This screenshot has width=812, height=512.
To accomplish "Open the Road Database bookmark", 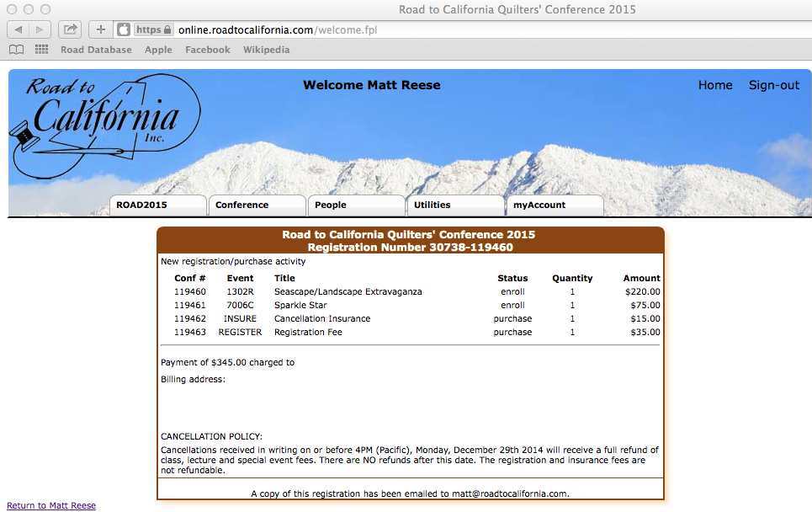I will point(96,50).
